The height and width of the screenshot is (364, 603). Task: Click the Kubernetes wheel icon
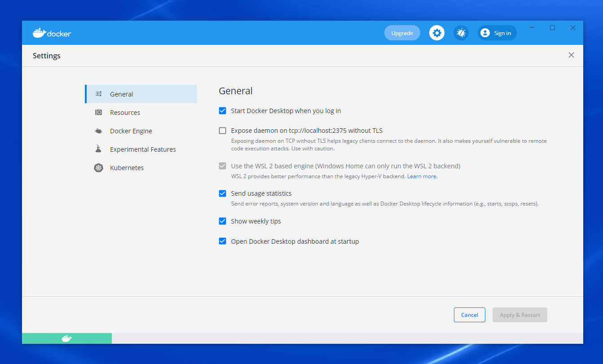coord(98,168)
